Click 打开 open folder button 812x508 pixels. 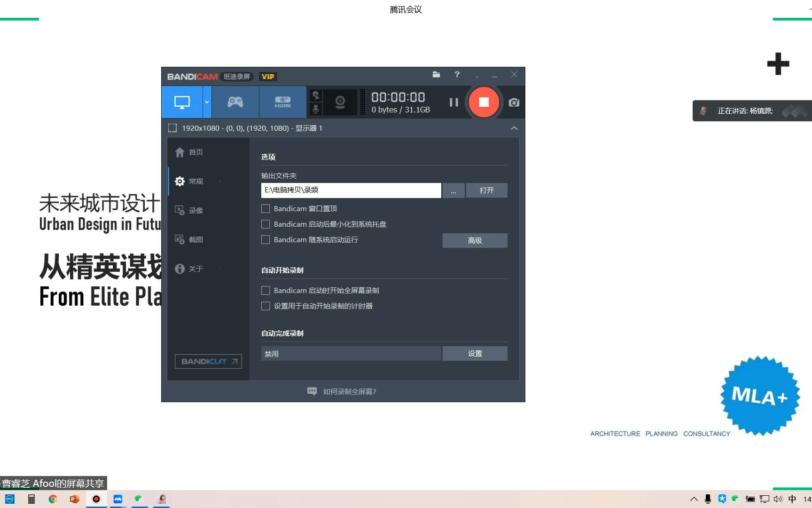pos(487,190)
